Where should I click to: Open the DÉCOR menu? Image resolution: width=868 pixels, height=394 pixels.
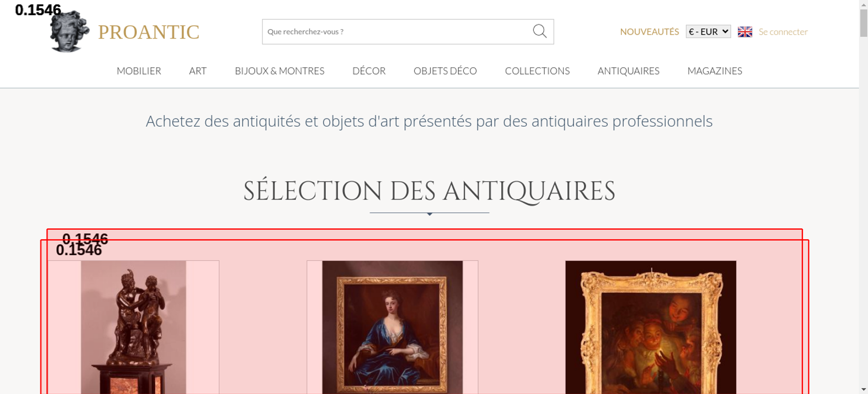tap(369, 71)
